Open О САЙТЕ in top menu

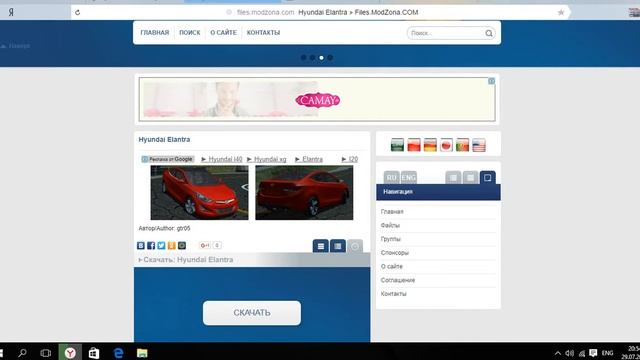(223, 33)
